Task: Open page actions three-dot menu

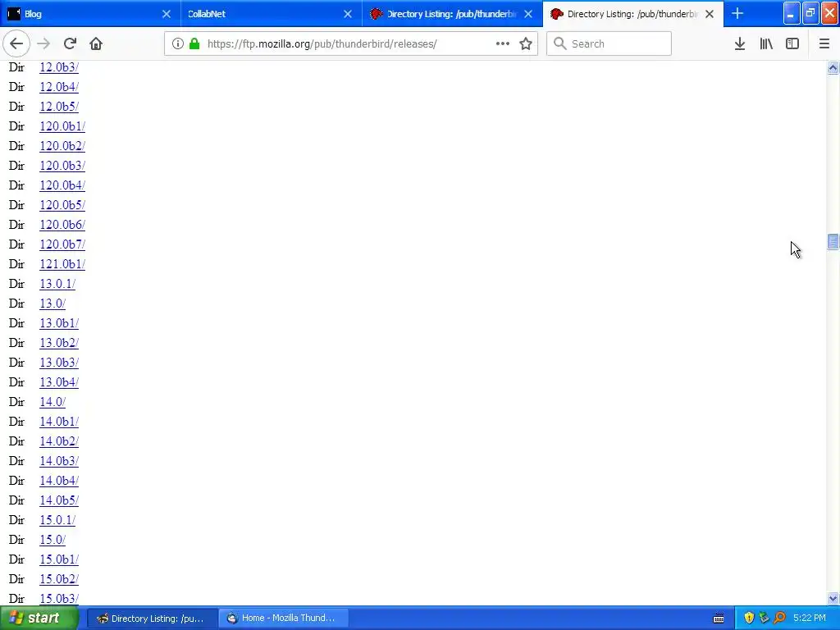Action: click(x=503, y=44)
